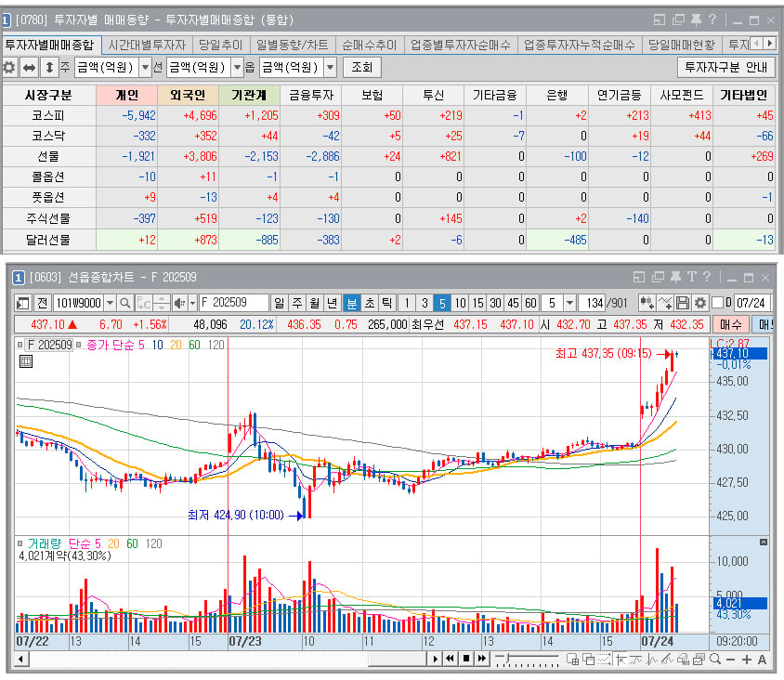Expand the 101W9000 code dropdown arrow

[x=110, y=303]
